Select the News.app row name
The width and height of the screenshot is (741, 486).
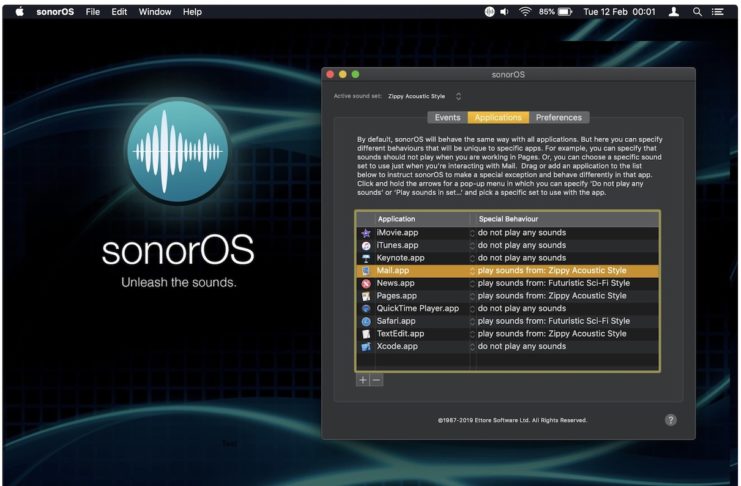coord(396,283)
